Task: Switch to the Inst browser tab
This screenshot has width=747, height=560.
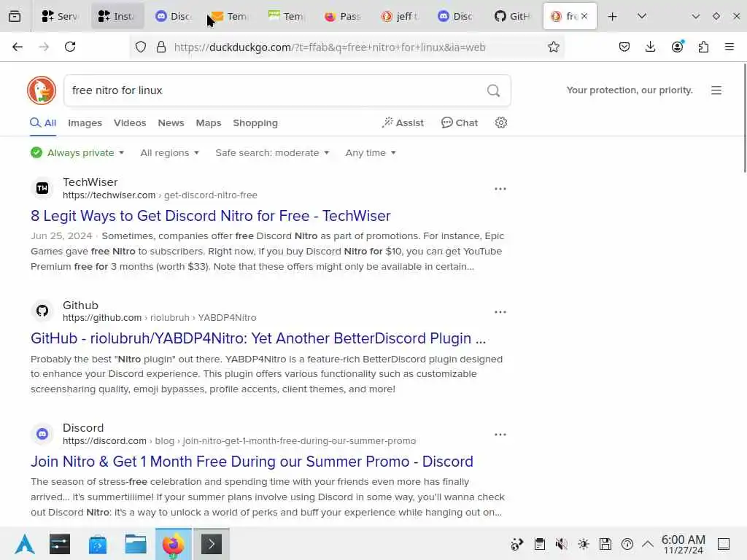Action: click(x=117, y=16)
